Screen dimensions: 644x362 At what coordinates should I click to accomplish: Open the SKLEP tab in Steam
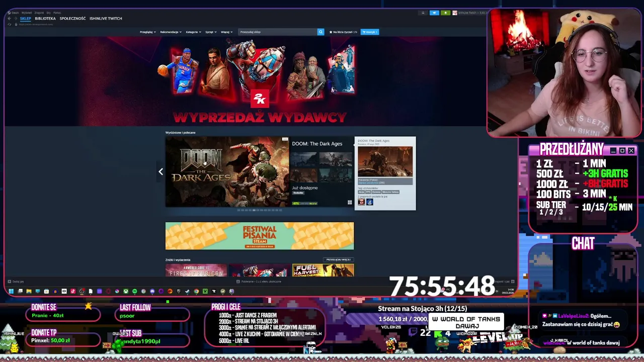[25, 19]
